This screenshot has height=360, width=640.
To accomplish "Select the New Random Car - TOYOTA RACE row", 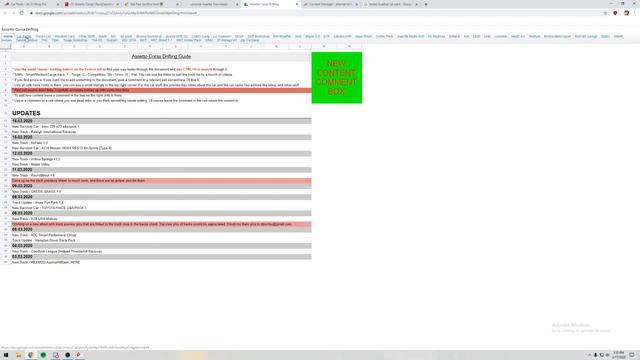I will point(161,208).
